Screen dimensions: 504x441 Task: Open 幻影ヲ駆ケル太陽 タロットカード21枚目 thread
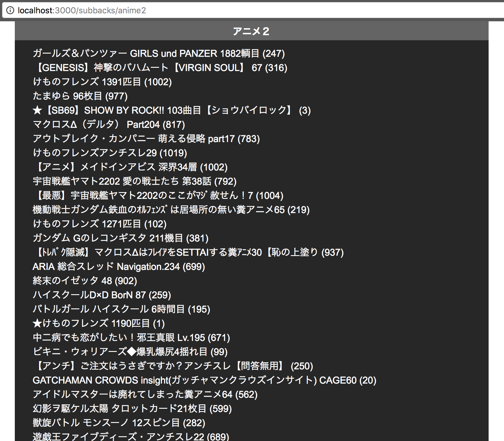(132, 408)
